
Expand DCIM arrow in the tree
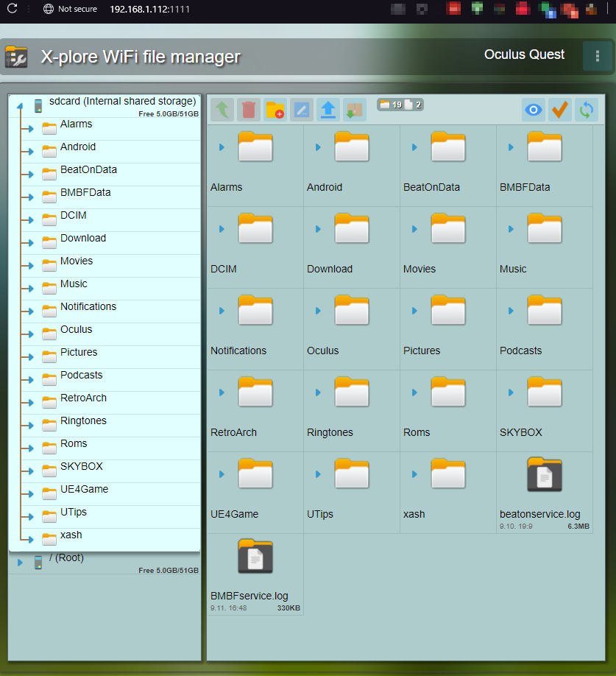30,220
